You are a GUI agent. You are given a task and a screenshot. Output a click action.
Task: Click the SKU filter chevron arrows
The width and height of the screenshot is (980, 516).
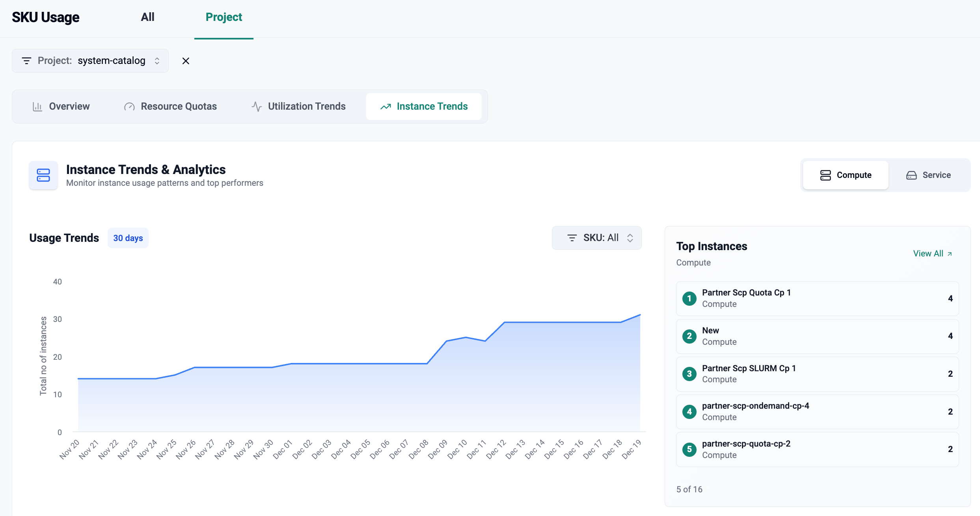point(630,238)
